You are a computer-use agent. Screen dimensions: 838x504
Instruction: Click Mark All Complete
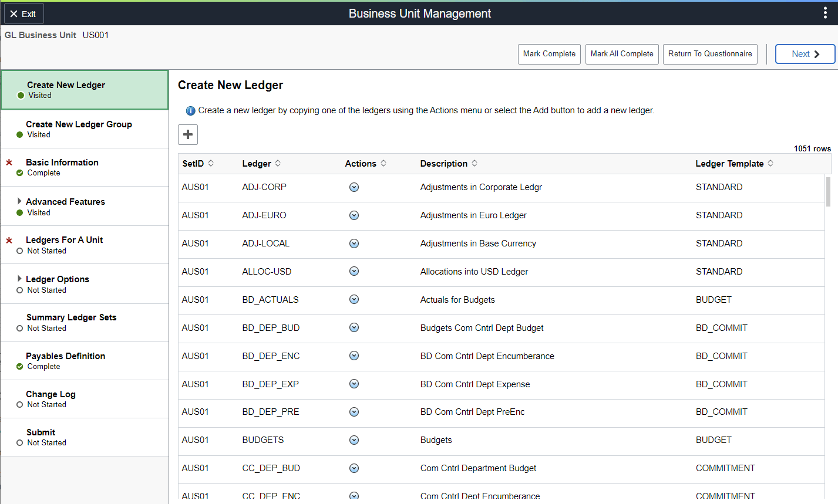[621, 53]
